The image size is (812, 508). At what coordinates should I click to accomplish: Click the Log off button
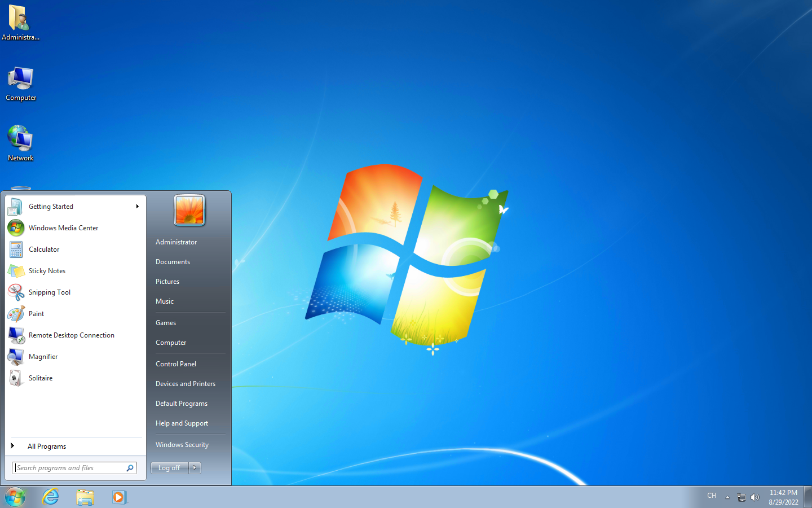pyautogui.click(x=169, y=468)
